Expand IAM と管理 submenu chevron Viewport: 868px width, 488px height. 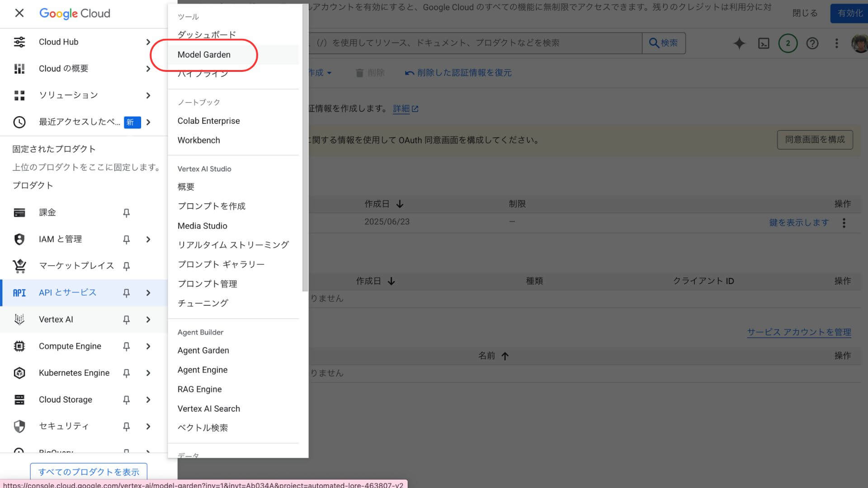click(148, 239)
